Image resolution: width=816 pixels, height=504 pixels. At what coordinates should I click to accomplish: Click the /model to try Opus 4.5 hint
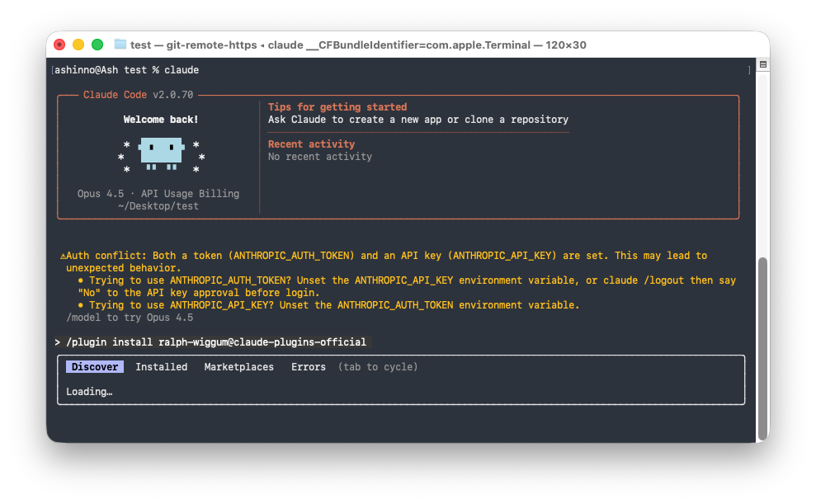click(129, 318)
